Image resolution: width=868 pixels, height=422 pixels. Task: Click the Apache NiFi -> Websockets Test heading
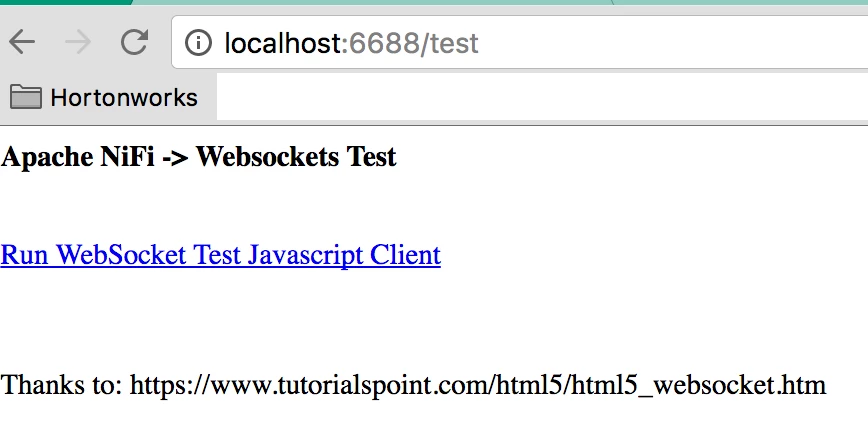[198, 157]
